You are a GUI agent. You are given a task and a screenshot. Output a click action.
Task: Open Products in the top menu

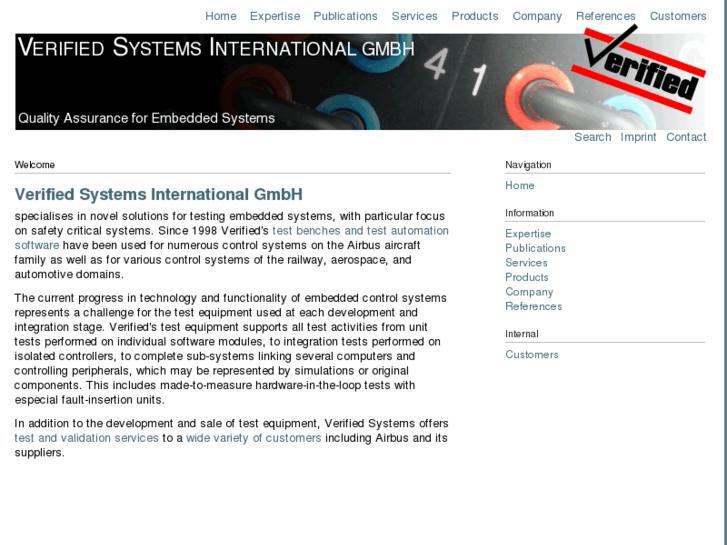pyautogui.click(x=475, y=16)
